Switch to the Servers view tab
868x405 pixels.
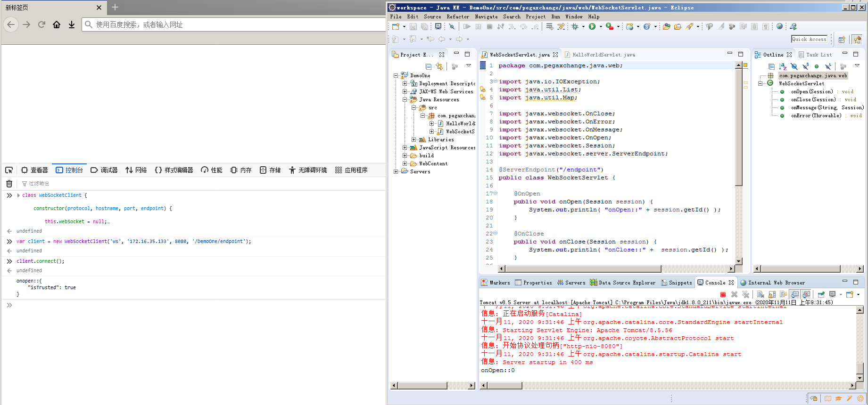(x=571, y=283)
